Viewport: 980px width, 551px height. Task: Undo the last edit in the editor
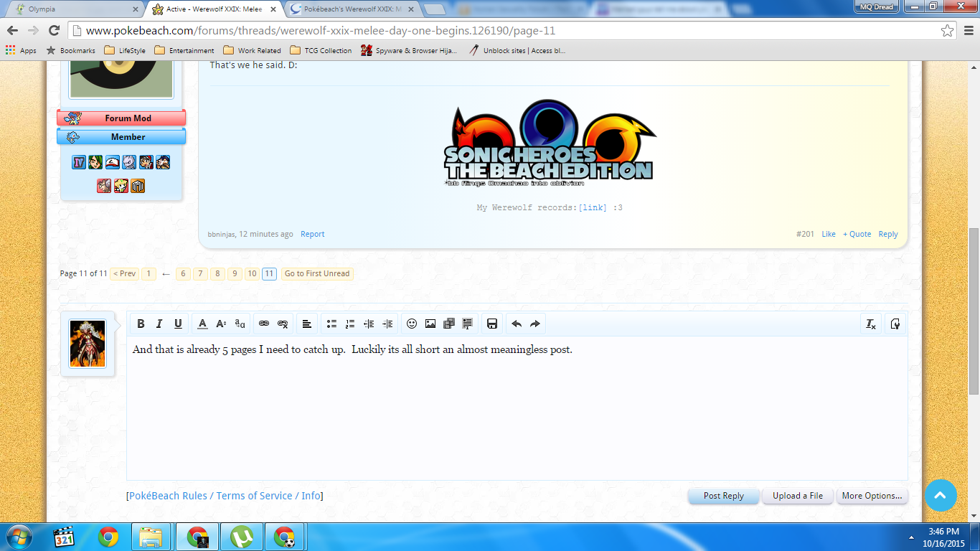click(x=517, y=324)
